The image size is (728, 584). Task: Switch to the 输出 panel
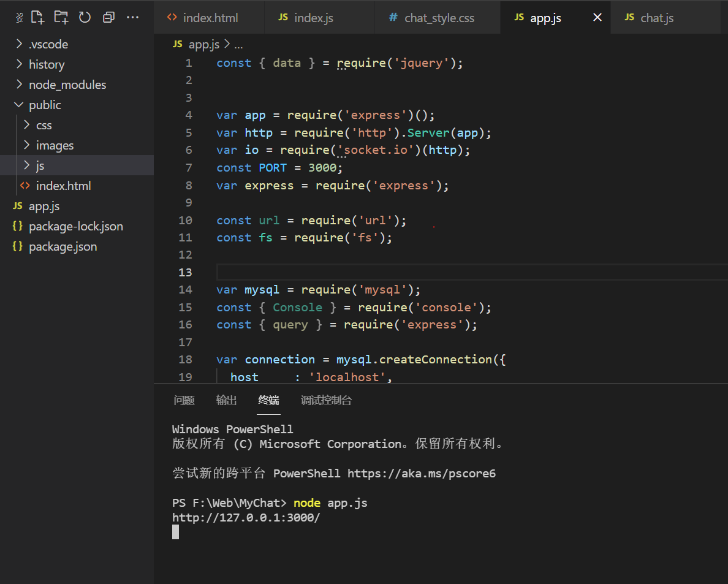coord(226,400)
